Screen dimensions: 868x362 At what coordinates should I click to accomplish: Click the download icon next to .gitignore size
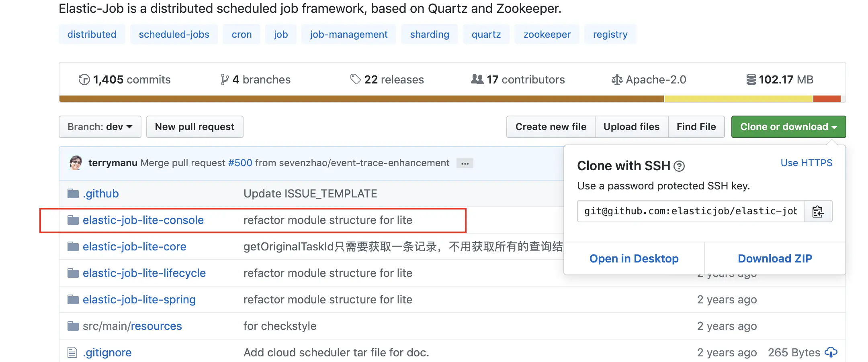(831, 352)
